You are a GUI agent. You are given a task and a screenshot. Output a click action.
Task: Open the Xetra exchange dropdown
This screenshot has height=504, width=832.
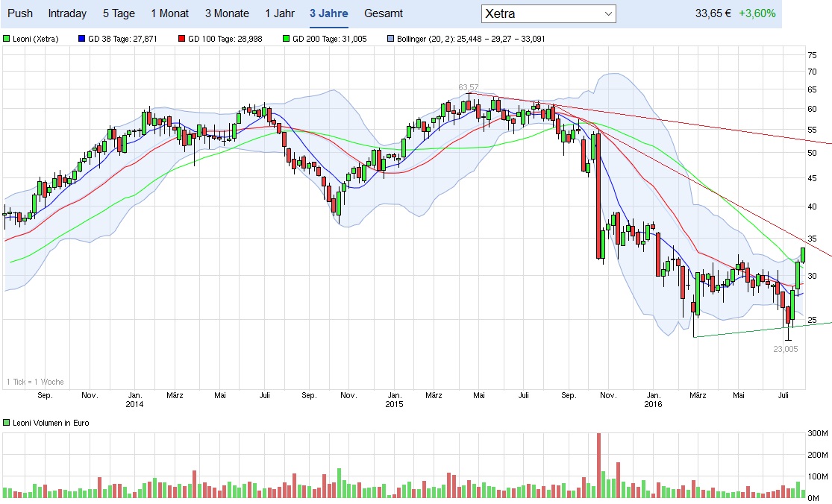pyautogui.click(x=548, y=13)
